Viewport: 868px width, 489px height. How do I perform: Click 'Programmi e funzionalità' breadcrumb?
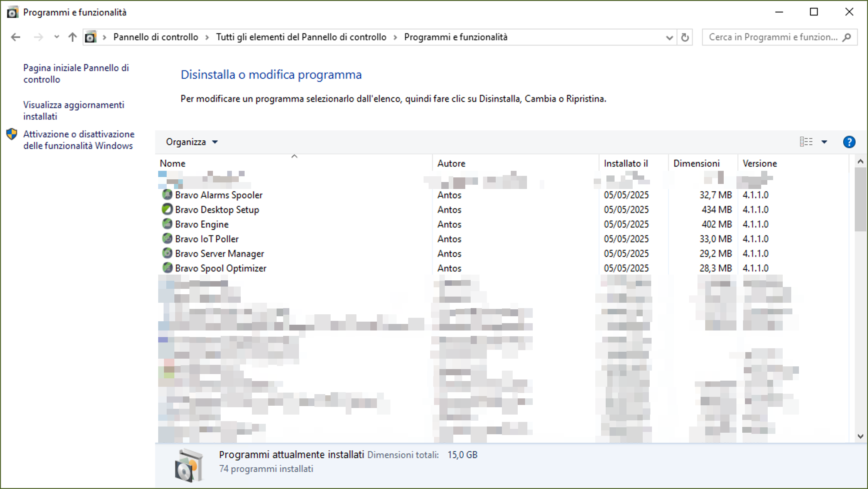pyautogui.click(x=456, y=37)
